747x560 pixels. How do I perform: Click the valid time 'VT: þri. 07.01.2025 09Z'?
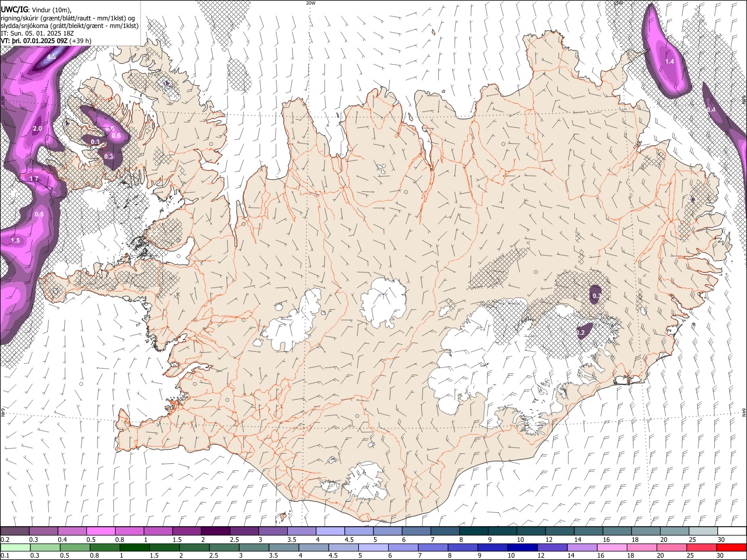coord(34,41)
